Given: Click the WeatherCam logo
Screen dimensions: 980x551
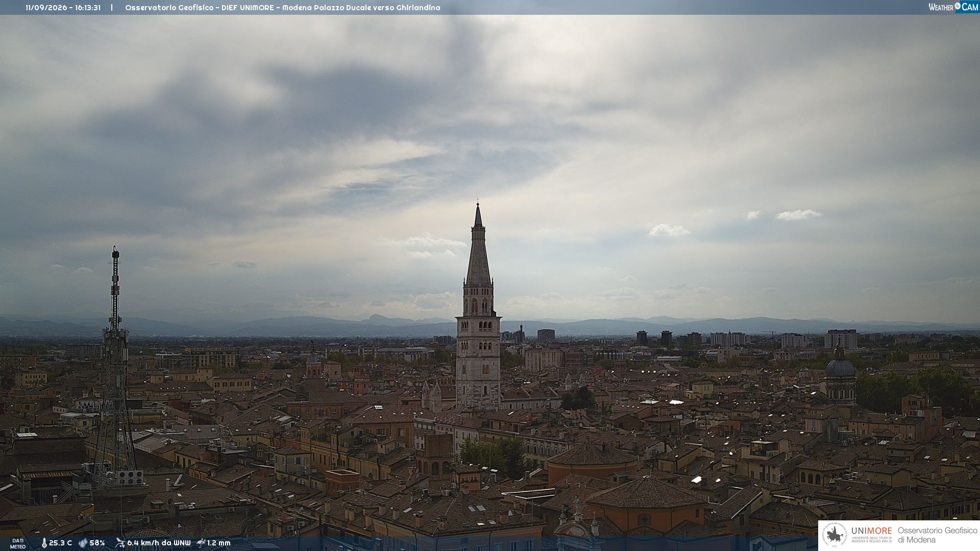Looking at the screenshot, I should pos(953,7).
